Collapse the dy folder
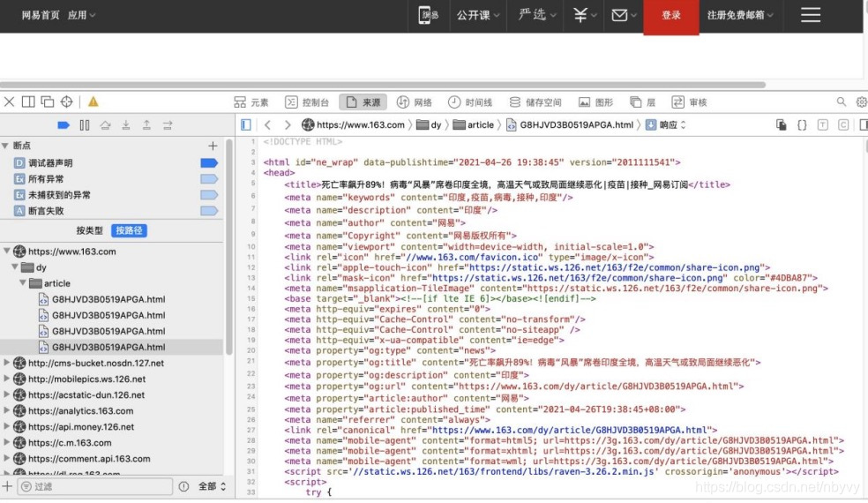 [x=15, y=267]
